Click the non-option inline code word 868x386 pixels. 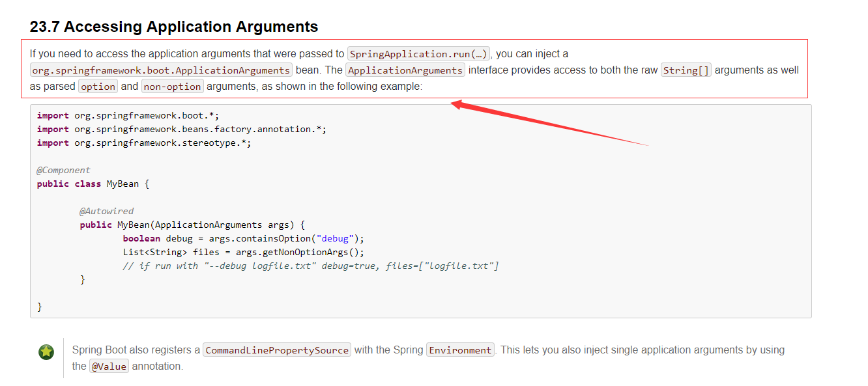tap(173, 87)
